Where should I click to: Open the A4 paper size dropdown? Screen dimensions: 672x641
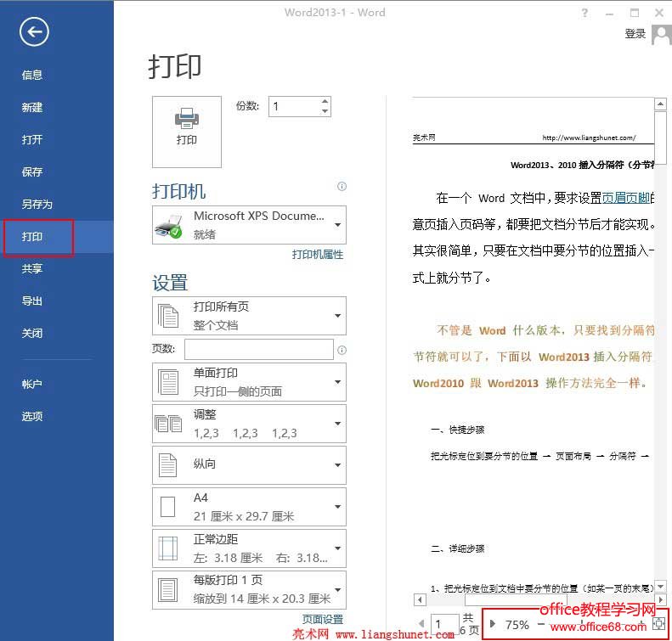[x=250, y=507]
